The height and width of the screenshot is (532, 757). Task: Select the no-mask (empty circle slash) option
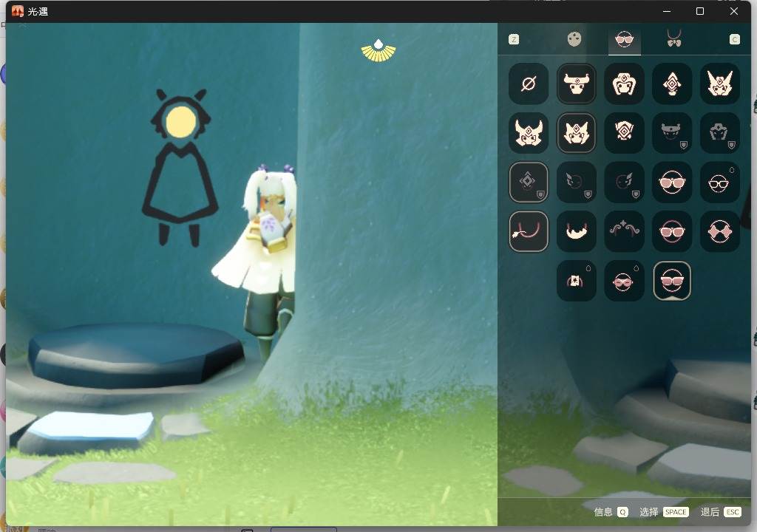528,84
